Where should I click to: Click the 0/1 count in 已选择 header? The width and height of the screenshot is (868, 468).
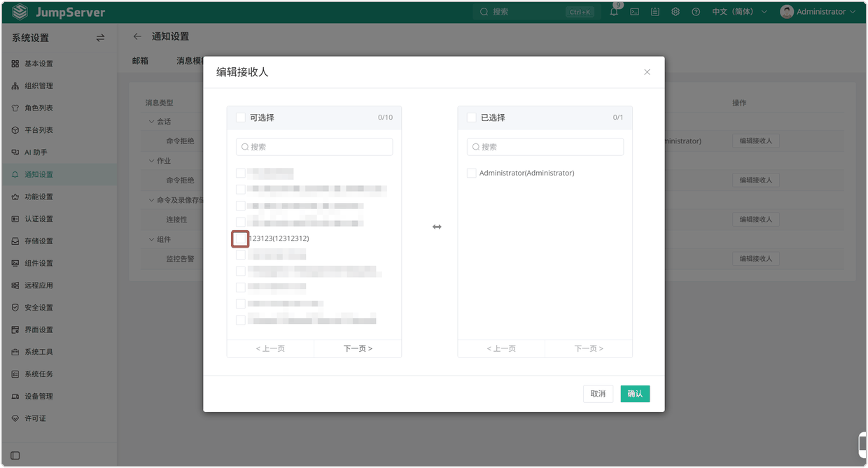click(618, 118)
